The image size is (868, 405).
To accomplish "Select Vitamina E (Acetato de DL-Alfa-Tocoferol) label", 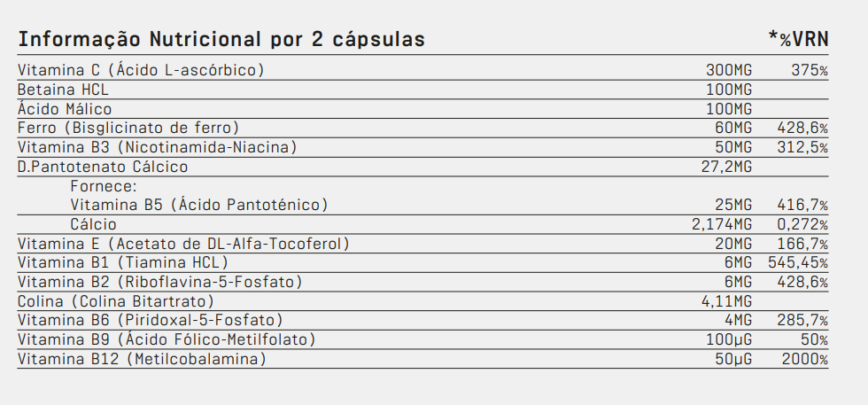I will [183, 244].
